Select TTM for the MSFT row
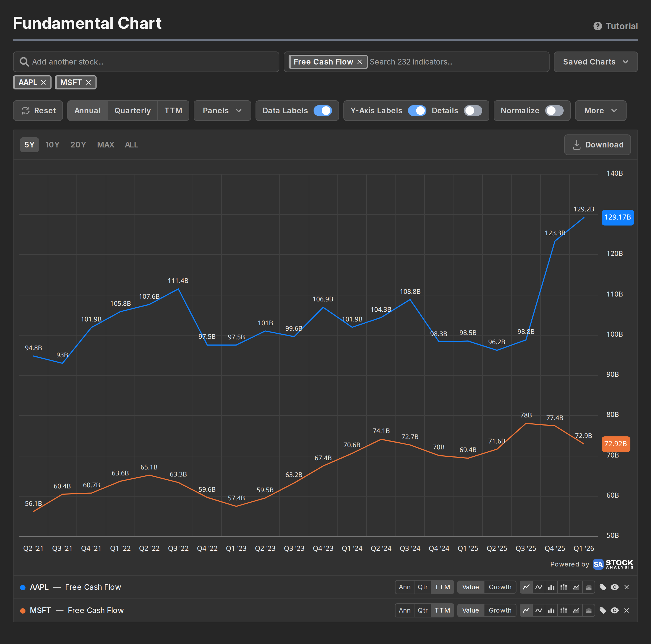 [x=442, y=610]
